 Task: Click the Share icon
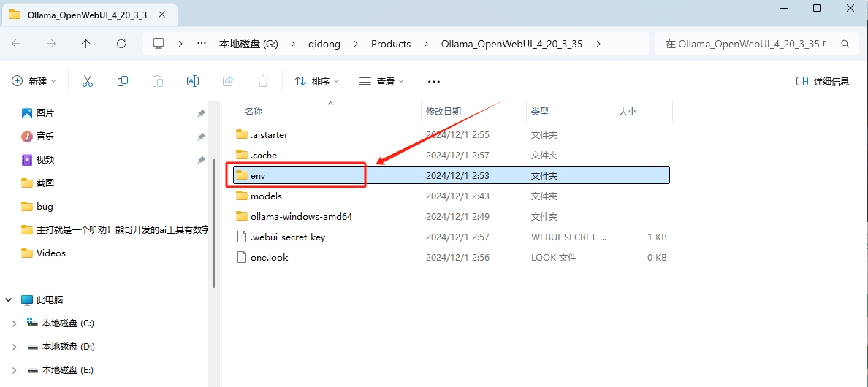point(228,81)
